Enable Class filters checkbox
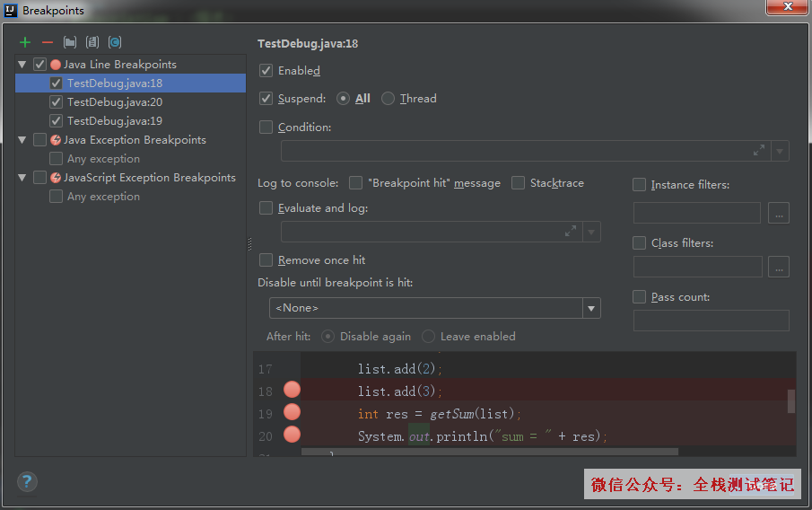The width and height of the screenshot is (812, 510). pyautogui.click(x=640, y=243)
